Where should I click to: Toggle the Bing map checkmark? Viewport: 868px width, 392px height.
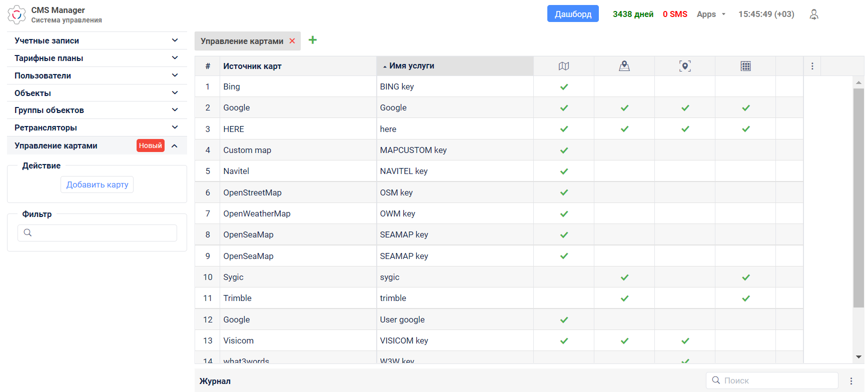564,87
